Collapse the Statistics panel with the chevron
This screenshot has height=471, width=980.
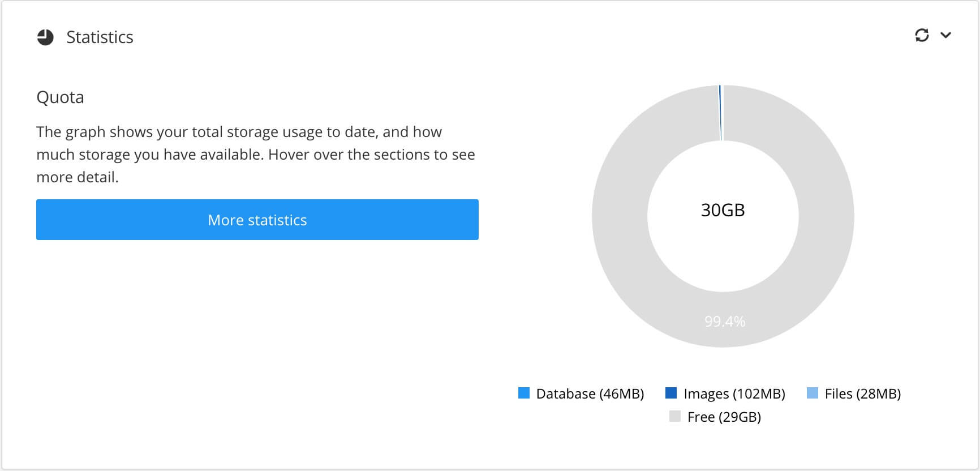click(945, 36)
